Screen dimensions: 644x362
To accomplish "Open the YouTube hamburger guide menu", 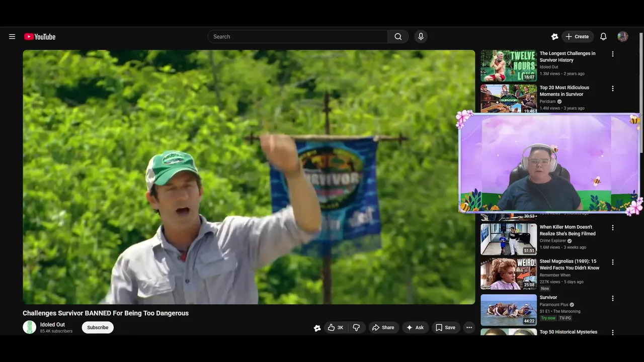I will (x=12, y=37).
